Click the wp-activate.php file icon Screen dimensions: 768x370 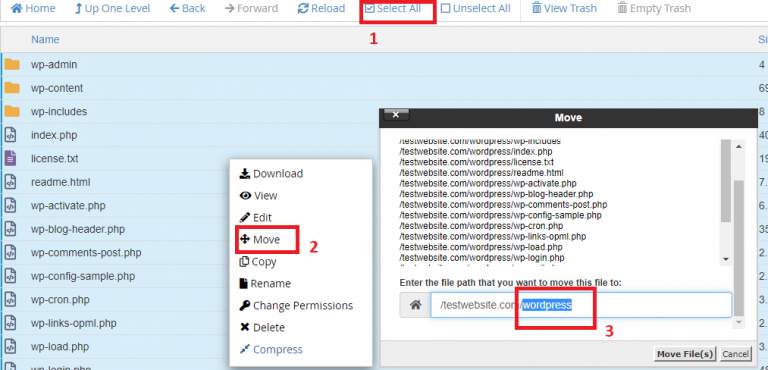10,205
